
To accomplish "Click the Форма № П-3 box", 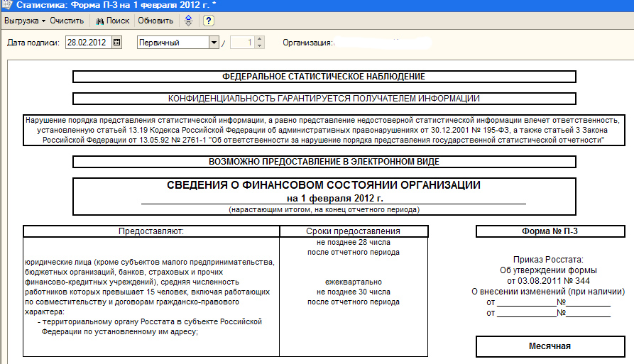I will [x=550, y=231].
